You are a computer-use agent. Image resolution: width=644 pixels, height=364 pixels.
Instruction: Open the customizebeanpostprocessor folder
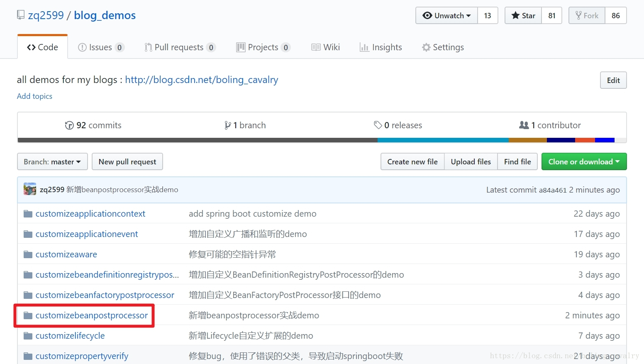[x=92, y=315]
